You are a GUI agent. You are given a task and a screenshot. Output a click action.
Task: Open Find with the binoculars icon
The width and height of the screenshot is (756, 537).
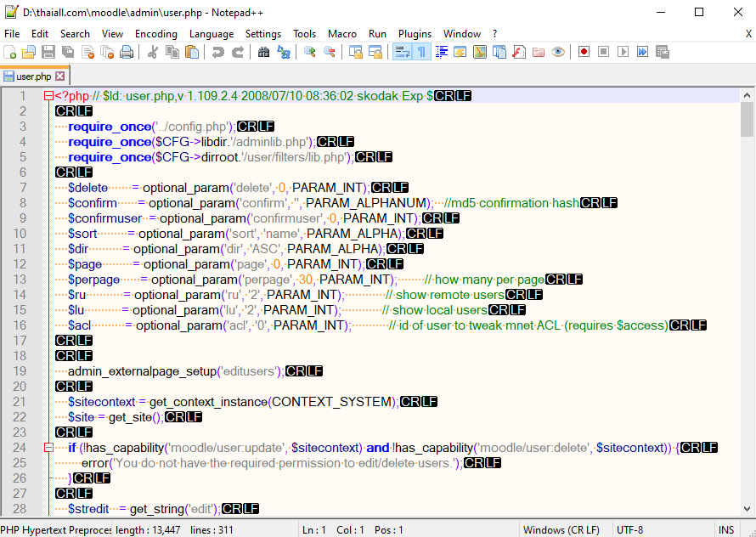263,52
